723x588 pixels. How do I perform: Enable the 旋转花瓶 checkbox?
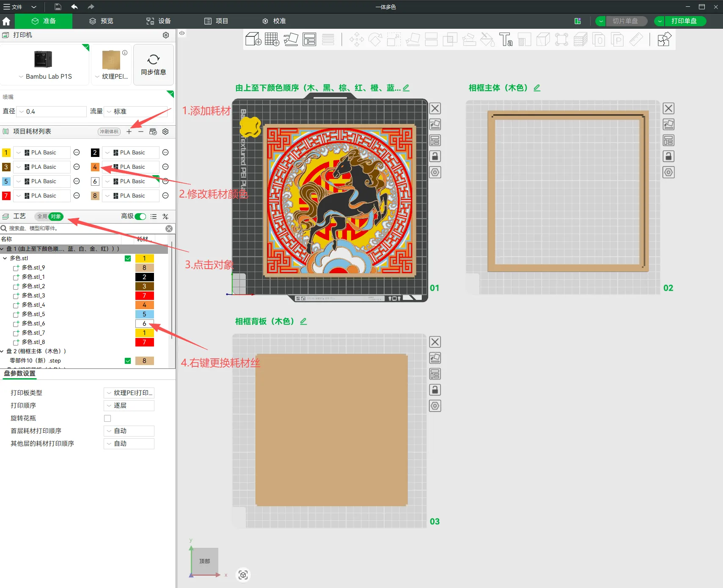(107, 418)
